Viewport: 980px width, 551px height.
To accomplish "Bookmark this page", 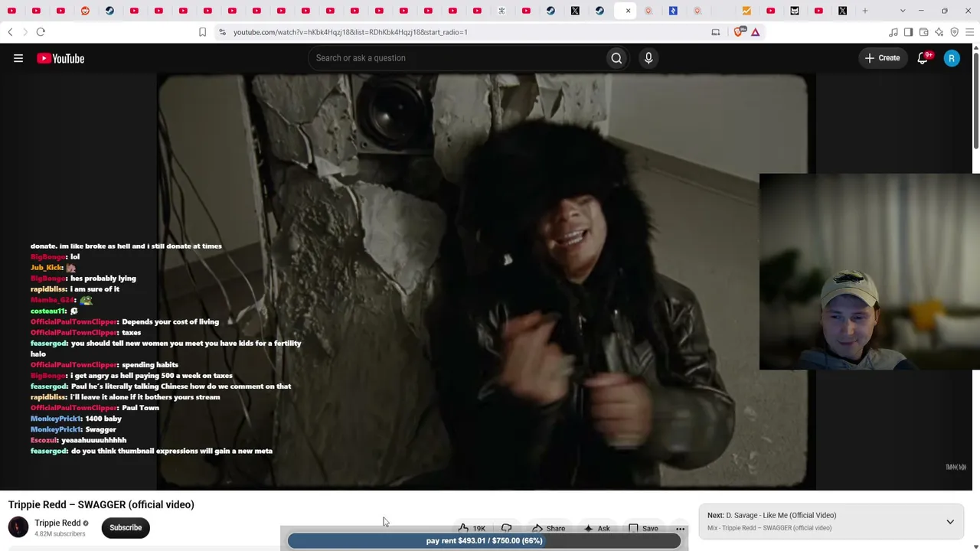I will coord(202,32).
